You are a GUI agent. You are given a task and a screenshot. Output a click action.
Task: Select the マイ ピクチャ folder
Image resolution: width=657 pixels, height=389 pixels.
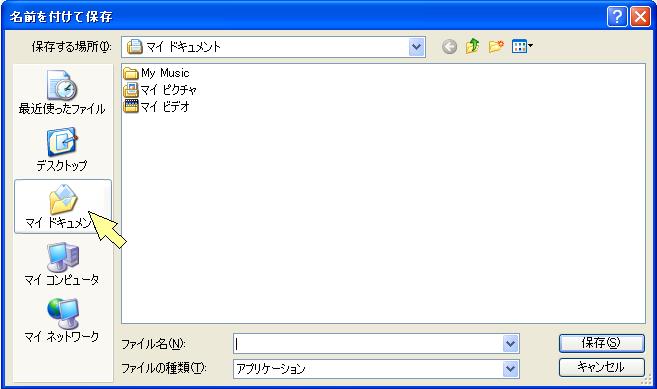point(160,90)
